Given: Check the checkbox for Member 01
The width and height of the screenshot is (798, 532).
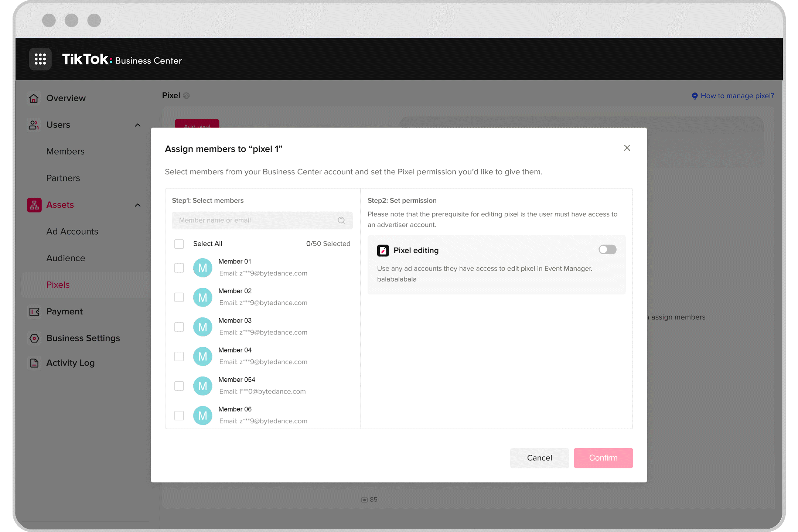Looking at the screenshot, I should coord(179,267).
